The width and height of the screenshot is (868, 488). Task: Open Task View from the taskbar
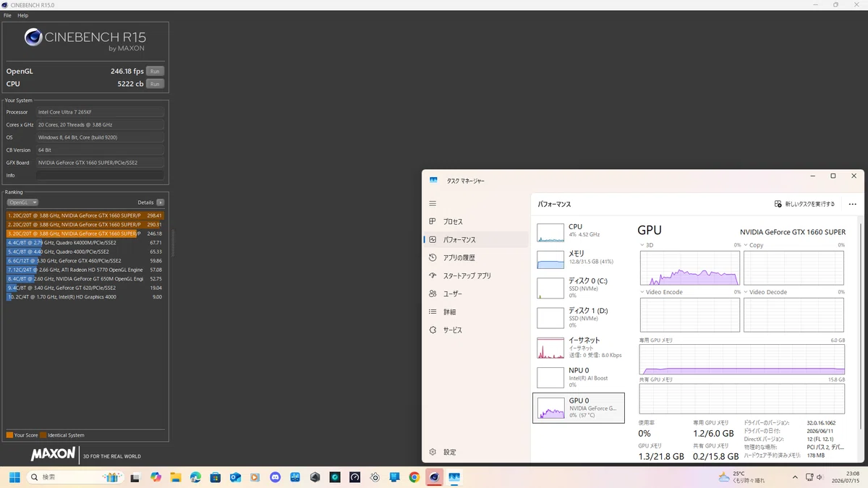tap(135, 477)
